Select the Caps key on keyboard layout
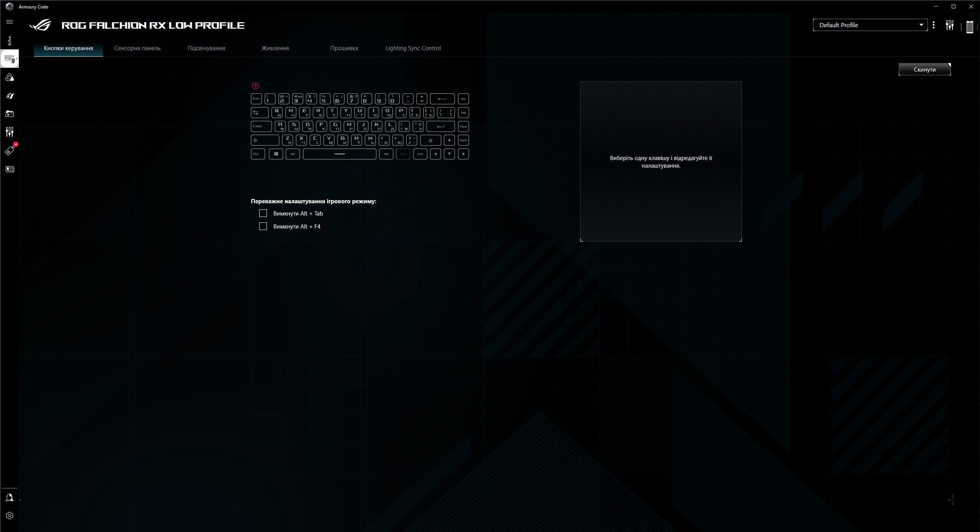This screenshot has height=532, width=980. point(261,126)
